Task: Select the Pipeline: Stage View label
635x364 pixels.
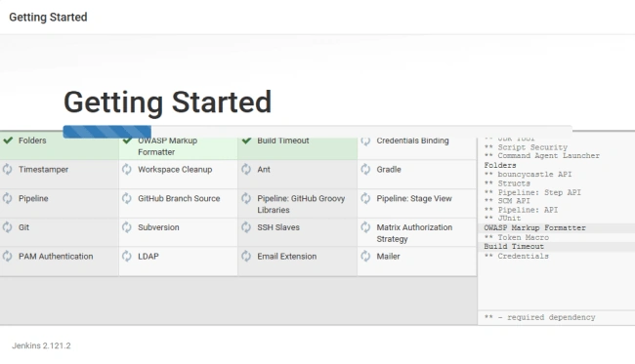Action: [414, 198]
